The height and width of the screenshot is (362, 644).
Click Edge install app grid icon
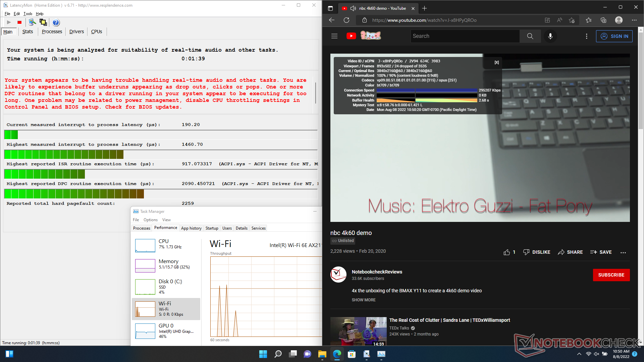[547, 20]
